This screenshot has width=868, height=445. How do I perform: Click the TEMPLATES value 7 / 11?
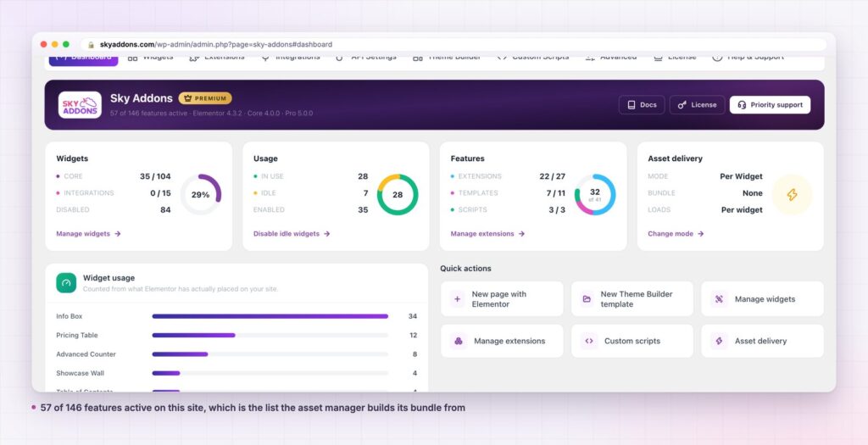click(556, 192)
